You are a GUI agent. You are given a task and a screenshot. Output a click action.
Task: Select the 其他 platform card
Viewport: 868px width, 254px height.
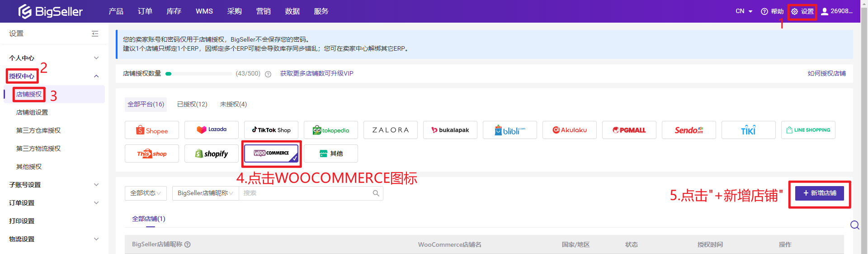tap(331, 153)
